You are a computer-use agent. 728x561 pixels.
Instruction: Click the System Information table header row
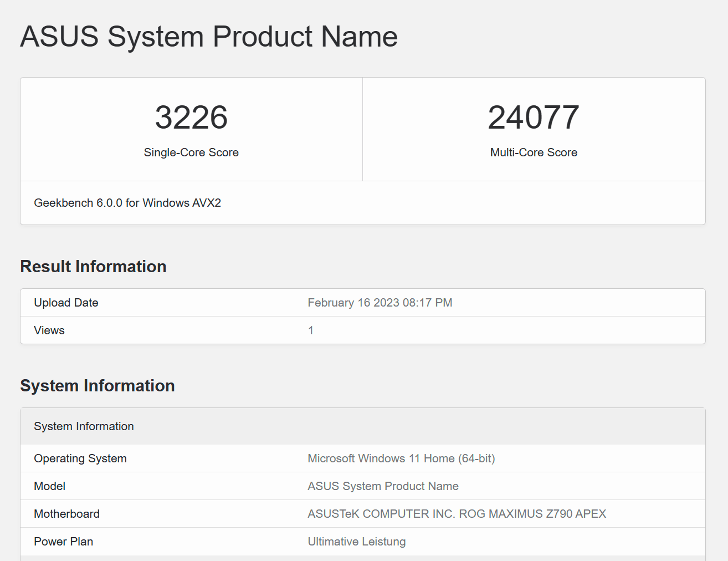click(363, 426)
